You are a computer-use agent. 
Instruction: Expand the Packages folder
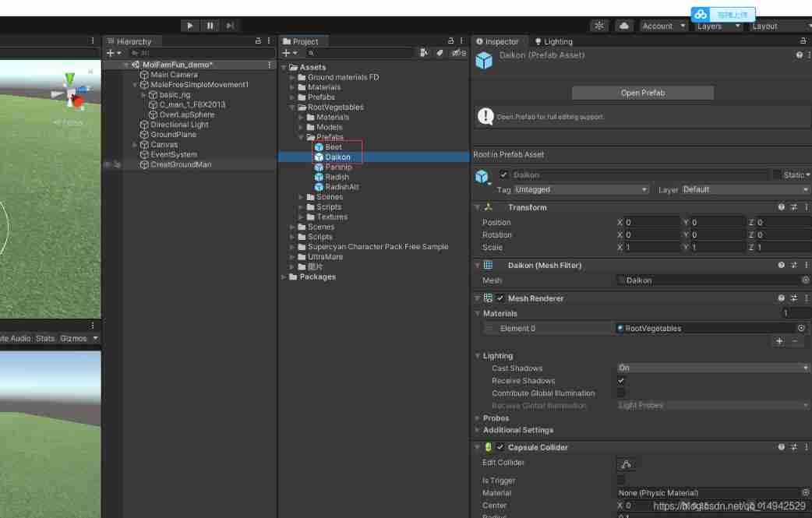pyautogui.click(x=284, y=277)
